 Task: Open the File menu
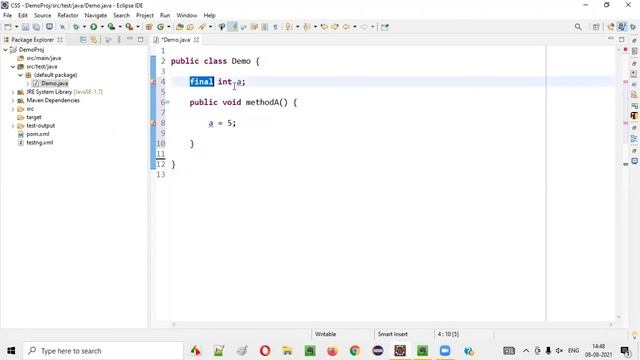pyautogui.click(x=7, y=15)
